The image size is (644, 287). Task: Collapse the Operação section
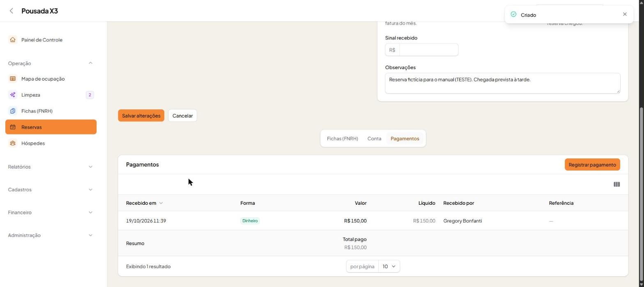click(90, 63)
